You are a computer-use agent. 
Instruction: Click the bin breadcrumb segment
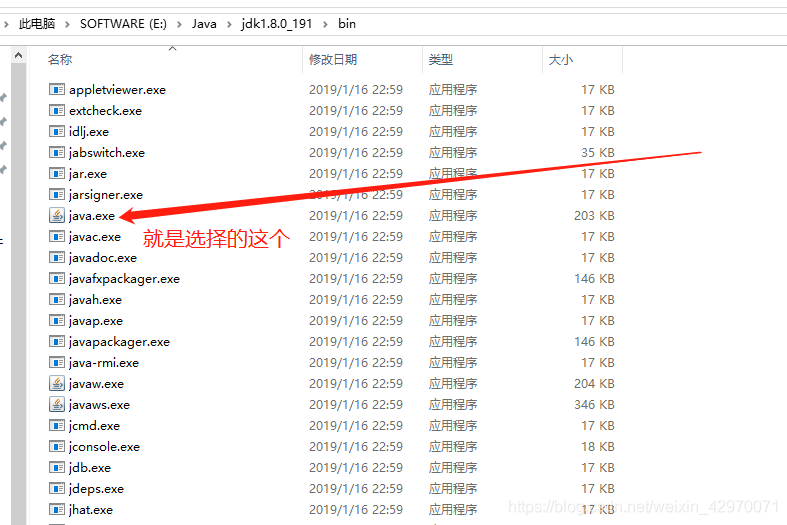347,24
